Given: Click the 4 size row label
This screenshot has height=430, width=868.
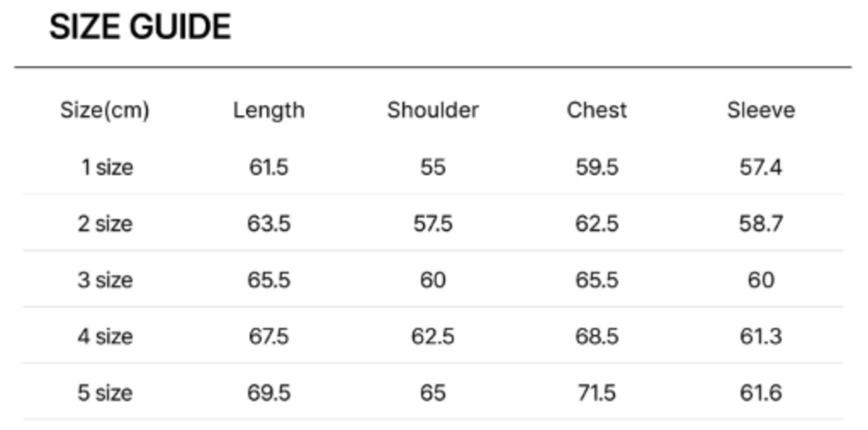Looking at the screenshot, I should tap(106, 337).
